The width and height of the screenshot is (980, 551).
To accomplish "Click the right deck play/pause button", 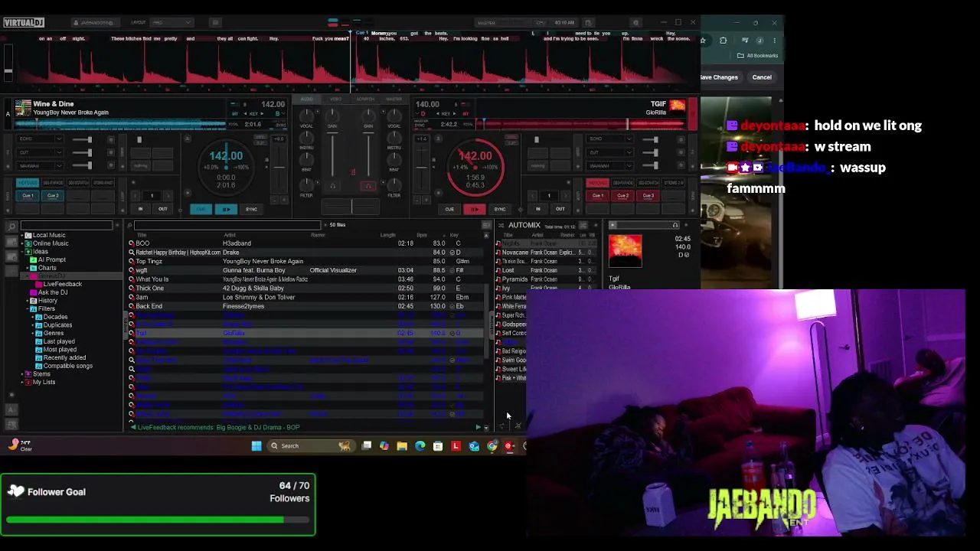I will tap(475, 209).
